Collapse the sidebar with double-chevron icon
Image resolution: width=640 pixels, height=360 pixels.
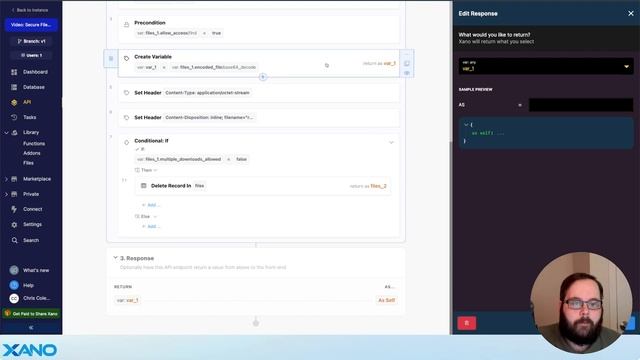tap(31, 327)
